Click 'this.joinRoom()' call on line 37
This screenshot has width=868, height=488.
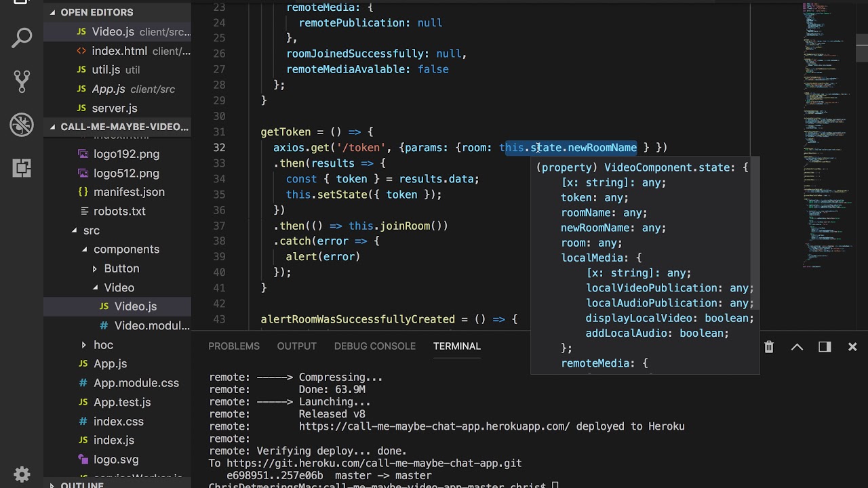398,226
